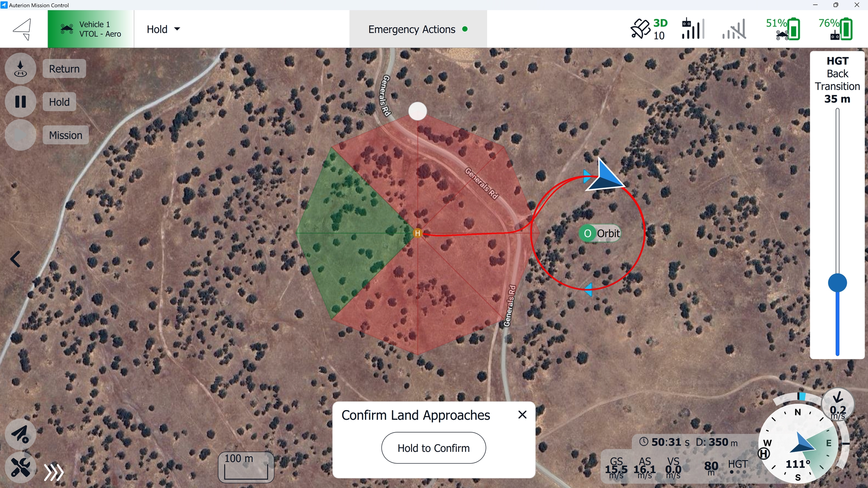868x488 pixels.
Task: Expand the triple-chevron bottom toolbar
Action: [x=53, y=472]
